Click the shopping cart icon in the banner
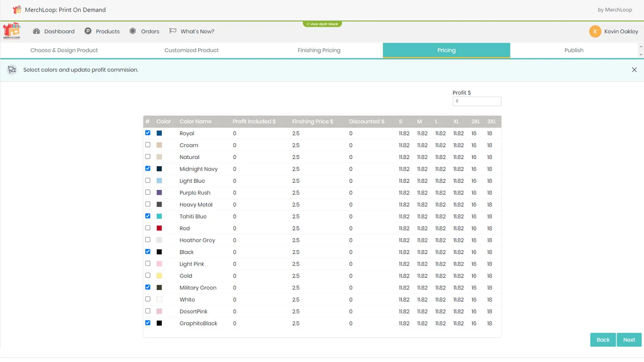This screenshot has width=644, height=362. coord(12,70)
